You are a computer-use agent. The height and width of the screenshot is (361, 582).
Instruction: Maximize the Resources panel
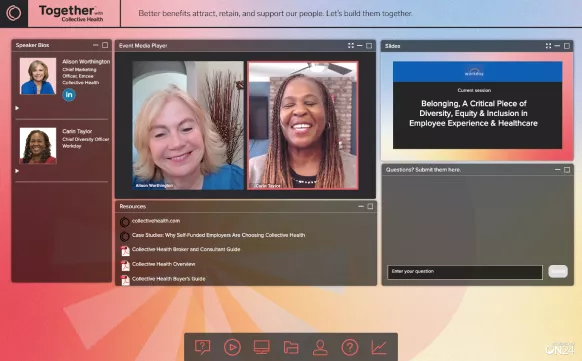[370, 206]
